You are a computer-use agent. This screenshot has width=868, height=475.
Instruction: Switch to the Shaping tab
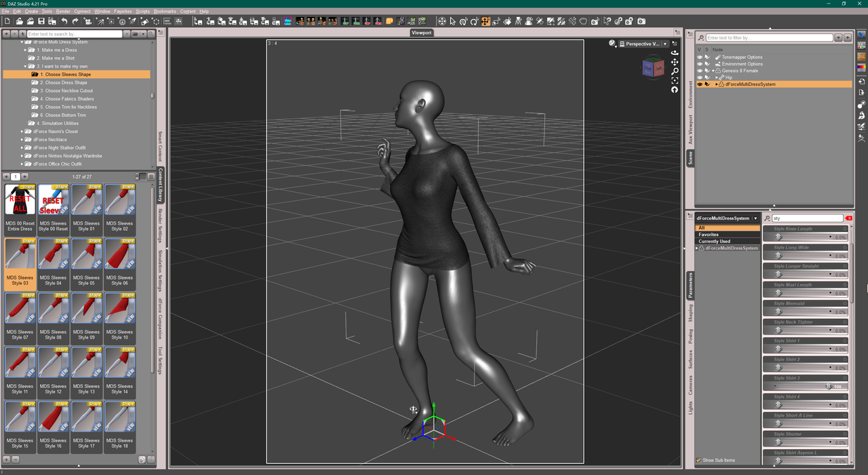(690, 313)
